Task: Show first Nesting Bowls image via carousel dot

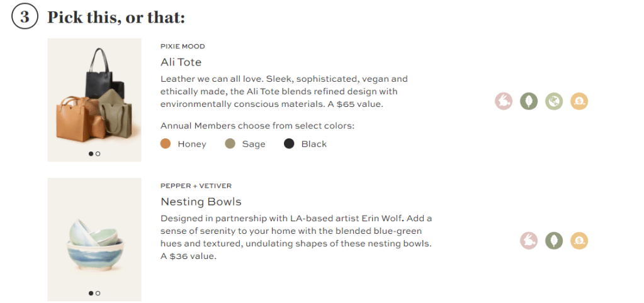Action: pyautogui.click(x=91, y=293)
